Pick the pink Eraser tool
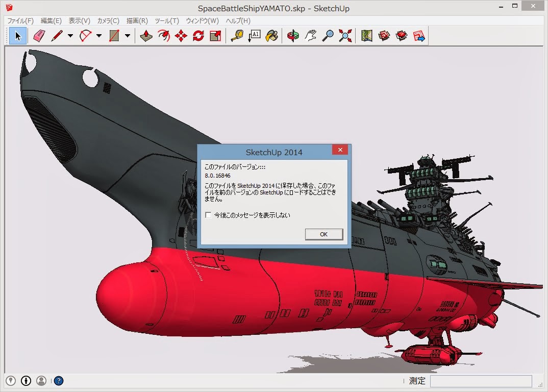 tap(39, 36)
